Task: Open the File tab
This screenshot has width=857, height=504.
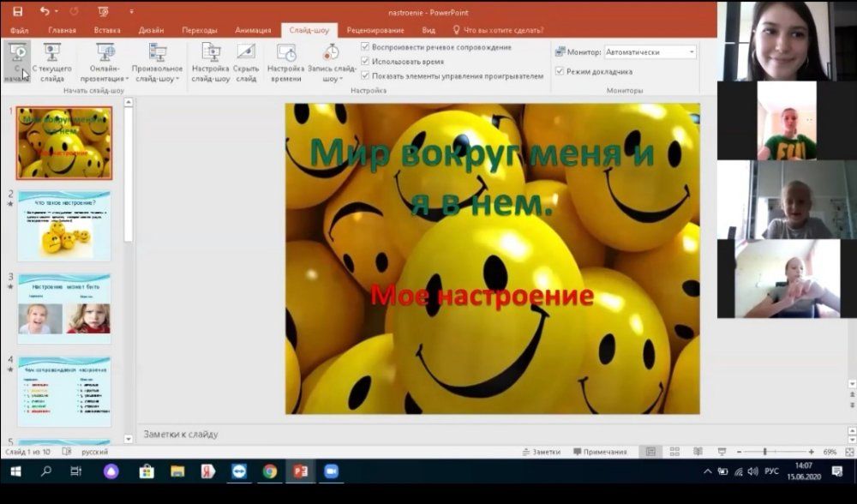Action: (x=19, y=30)
